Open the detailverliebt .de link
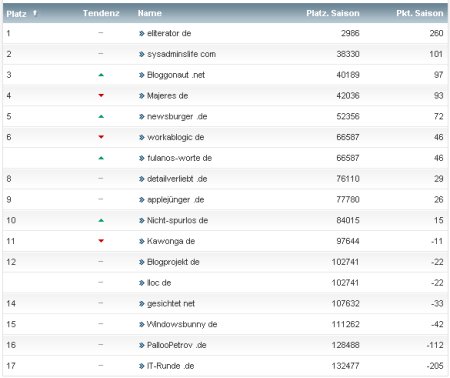 [177, 179]
